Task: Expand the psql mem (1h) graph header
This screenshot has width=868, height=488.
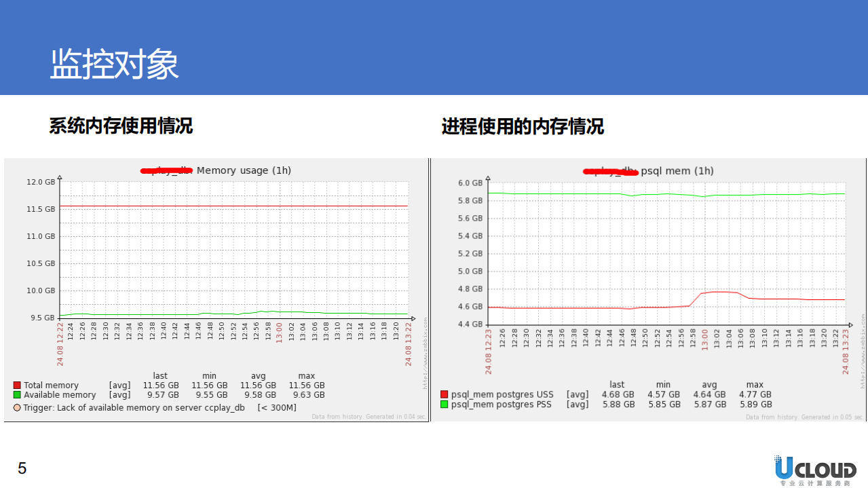Action: [x=677, y=171]
